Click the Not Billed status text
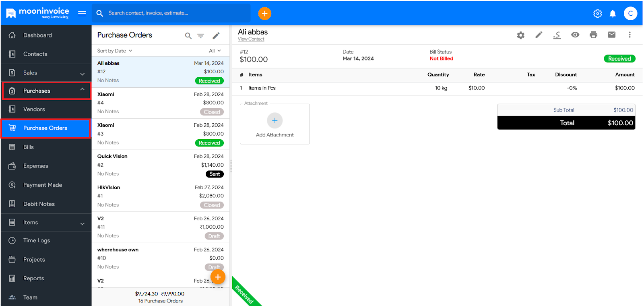 coord(441,58)
